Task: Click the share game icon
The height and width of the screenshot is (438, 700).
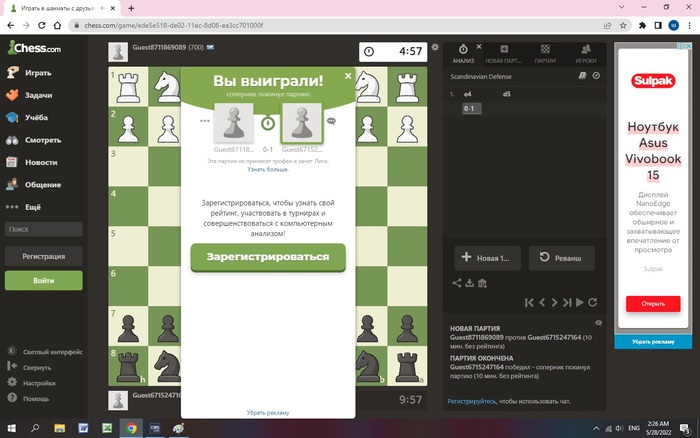Action: 457,283
